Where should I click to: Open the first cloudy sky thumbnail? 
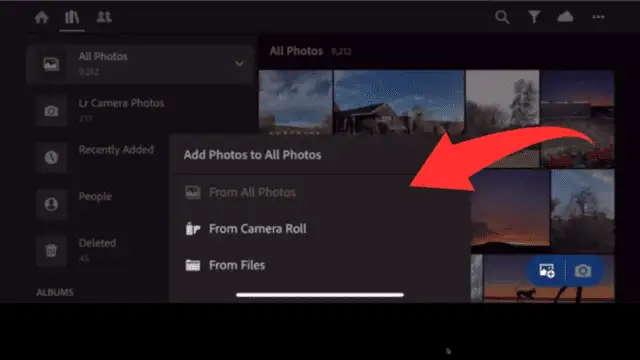point(296,102)
